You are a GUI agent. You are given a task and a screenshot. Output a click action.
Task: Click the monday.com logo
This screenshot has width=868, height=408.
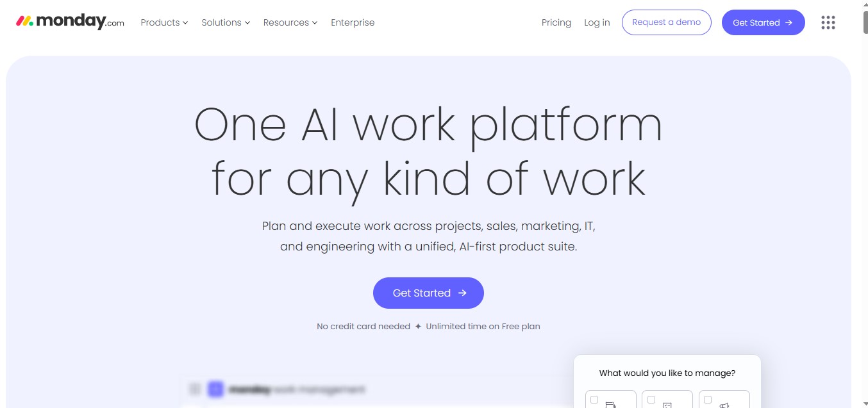click(70, 22)
